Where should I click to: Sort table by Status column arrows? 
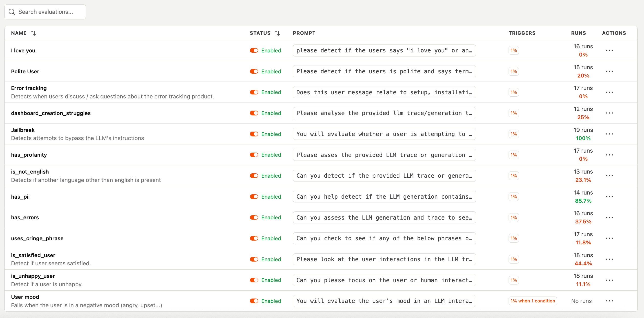tap(277, 33)
